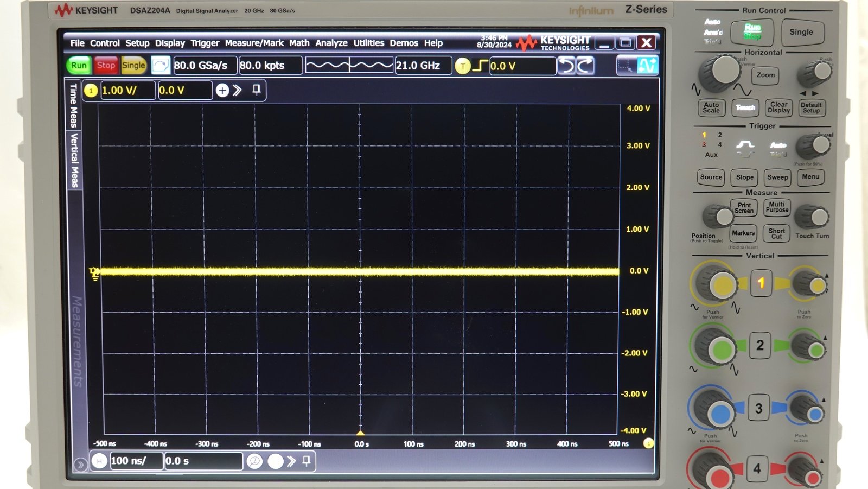Image resolution: width=868 pixels, height=489 pixels.
Task: Open the Time Meas side tab
Action: tap(74, 105)
